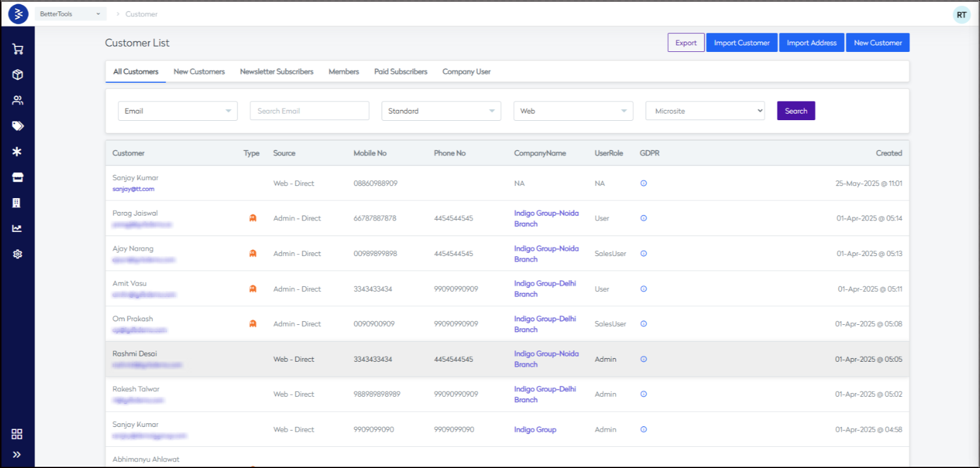Expand the sidebar with double-chevron icon
The width and height of the screenshot is (980, 468).
[x=17, y=455]
